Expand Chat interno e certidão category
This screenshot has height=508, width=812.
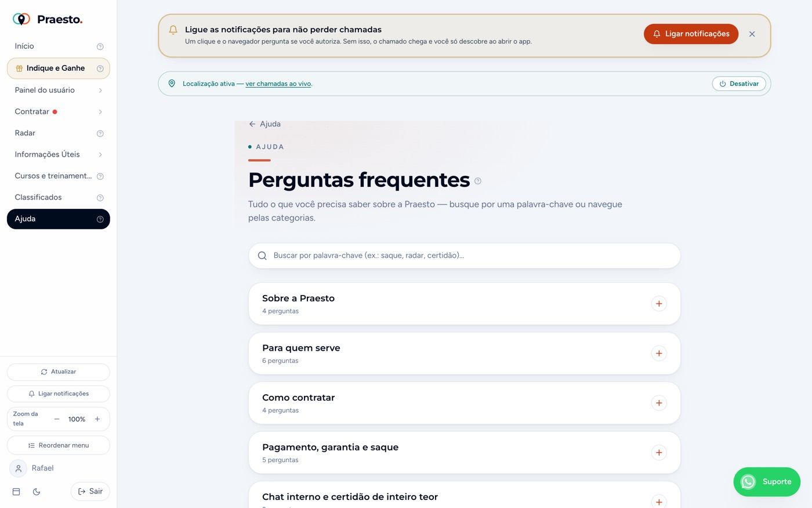(x=659, y=502)
